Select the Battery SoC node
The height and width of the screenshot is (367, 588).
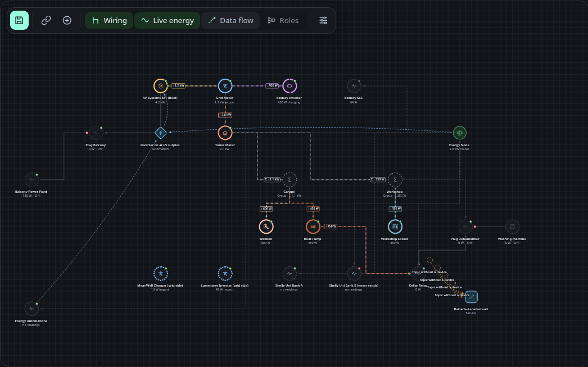(354, 86)
